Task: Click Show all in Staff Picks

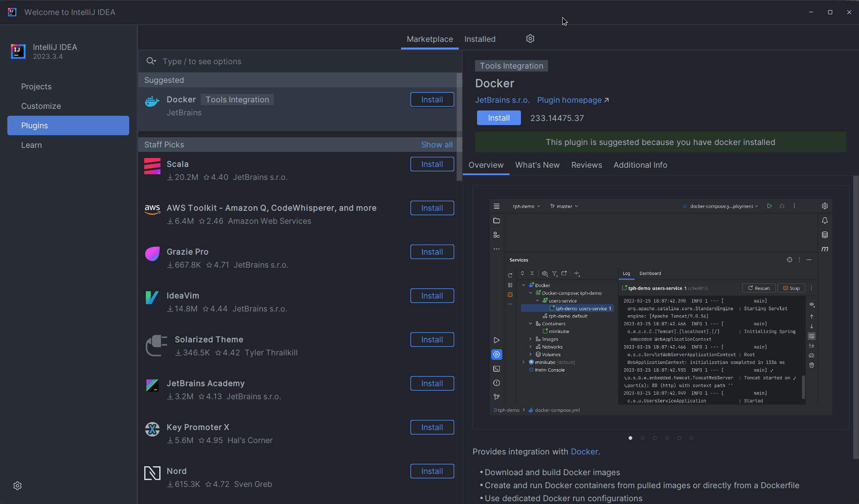Action: tap(437, 145)
